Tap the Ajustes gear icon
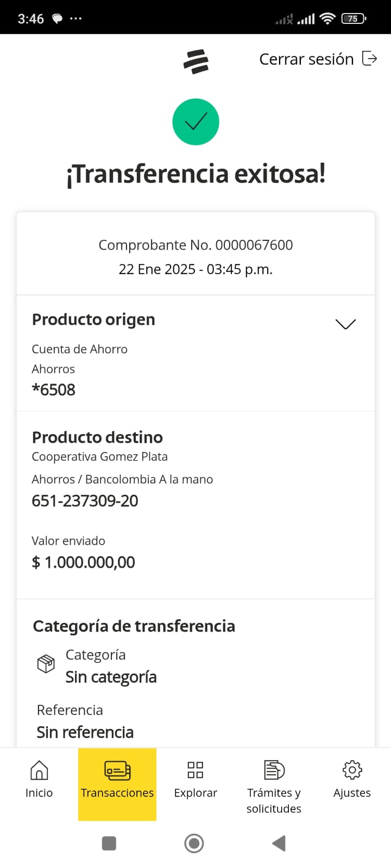Image resolution: width=391 pixels, height=868 pixels. pos(352,770)
